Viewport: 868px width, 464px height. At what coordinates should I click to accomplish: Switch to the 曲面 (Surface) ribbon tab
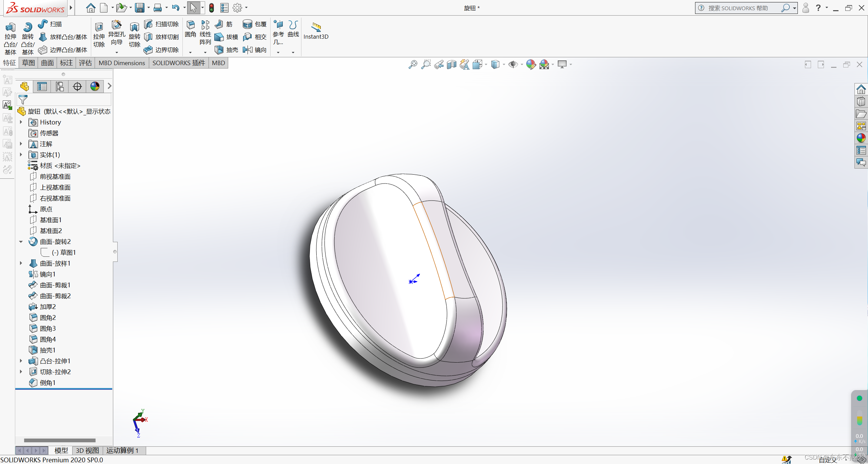(47, 63)
